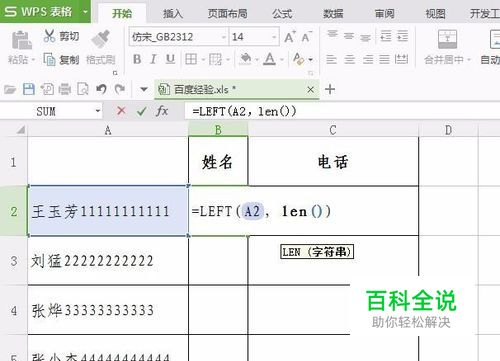Screen dimensions: 500x361
Task: Toggle italic formatting I
Action: [x=153, y=59]
